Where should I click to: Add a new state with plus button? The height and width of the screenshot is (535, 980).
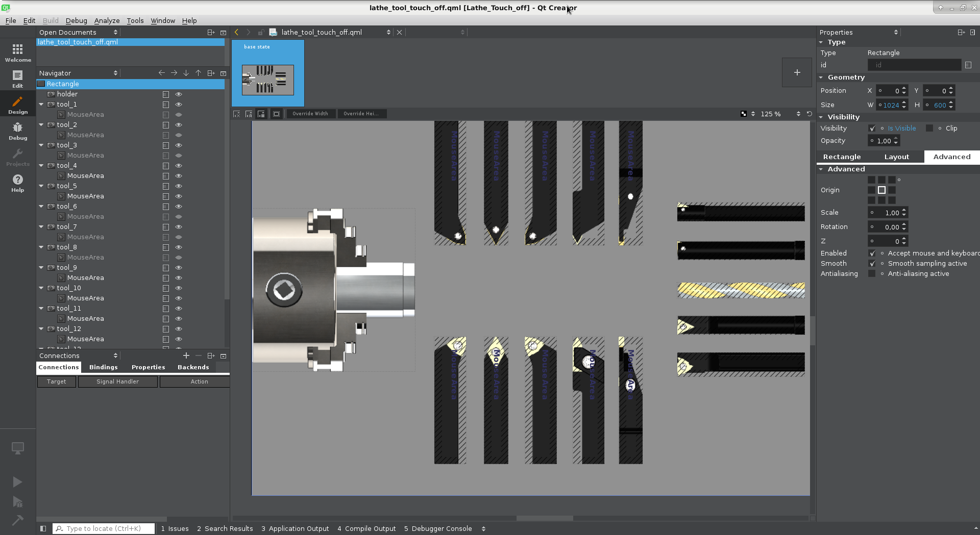point(797,72)
